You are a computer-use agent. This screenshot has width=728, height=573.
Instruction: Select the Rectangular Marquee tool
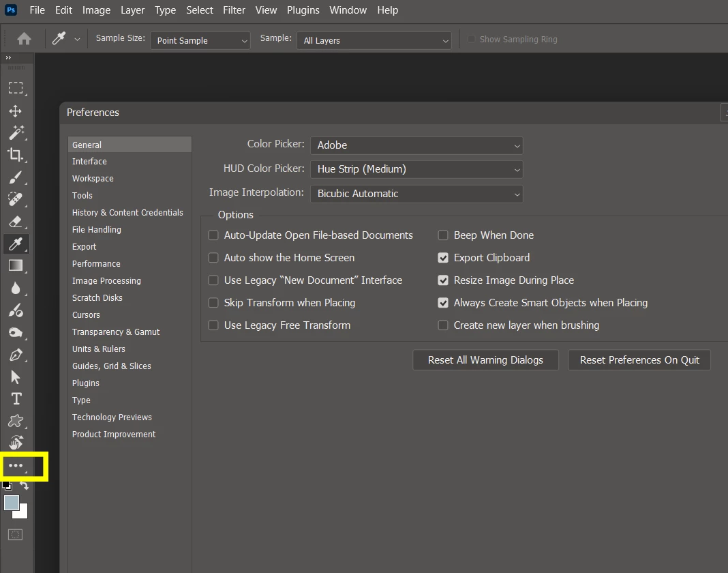16,88
